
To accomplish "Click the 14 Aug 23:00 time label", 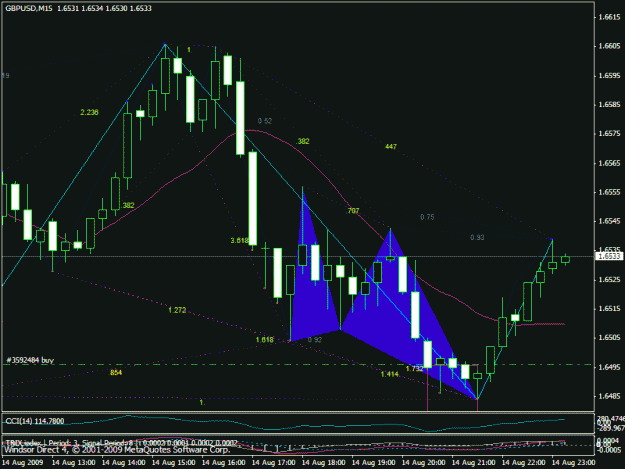I will click(x=573, y=463).
